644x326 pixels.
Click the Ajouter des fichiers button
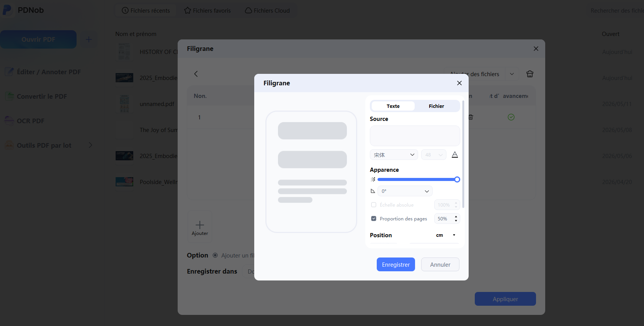point(474,74)
